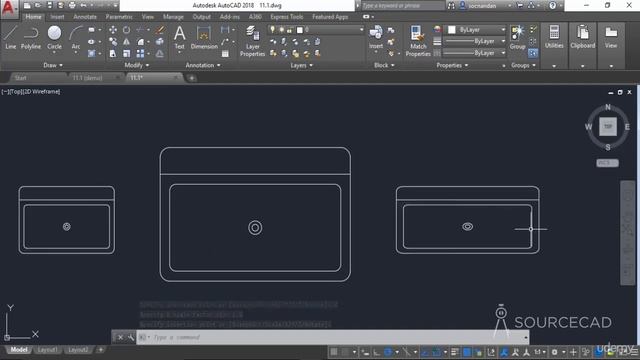Screen dimensions: 640x360
Task: Click the Group tool icon
Action: coord(517,37)
